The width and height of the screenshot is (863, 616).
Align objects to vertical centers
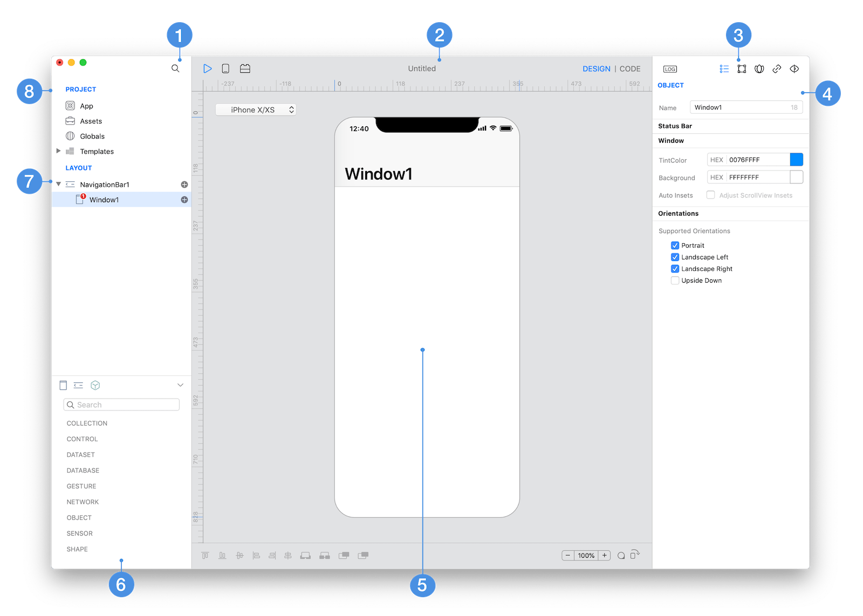click(x=239, y=556)
